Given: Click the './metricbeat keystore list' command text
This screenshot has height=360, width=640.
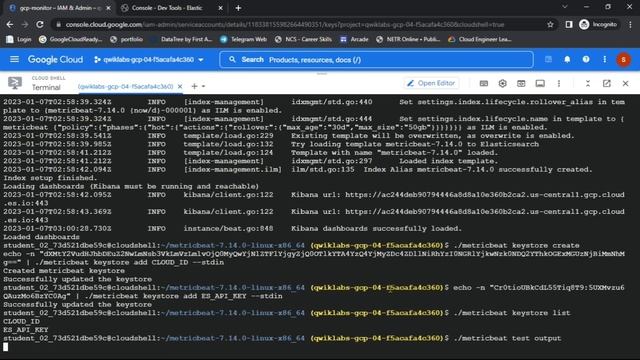Looking at the screenshot, I should [512, 313].
